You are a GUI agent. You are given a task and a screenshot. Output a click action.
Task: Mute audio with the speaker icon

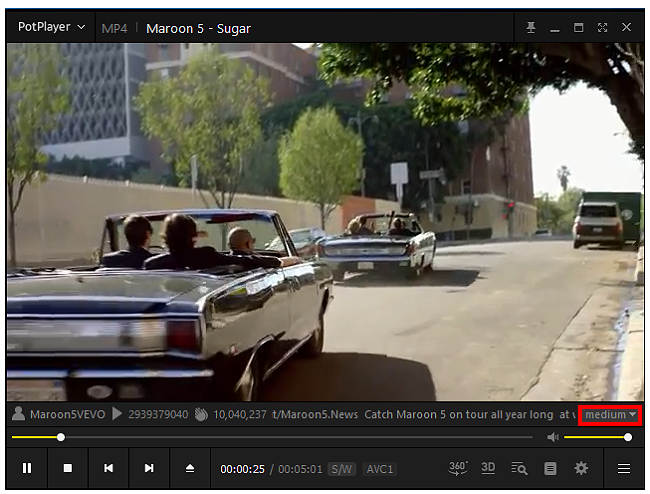[553, 437]
